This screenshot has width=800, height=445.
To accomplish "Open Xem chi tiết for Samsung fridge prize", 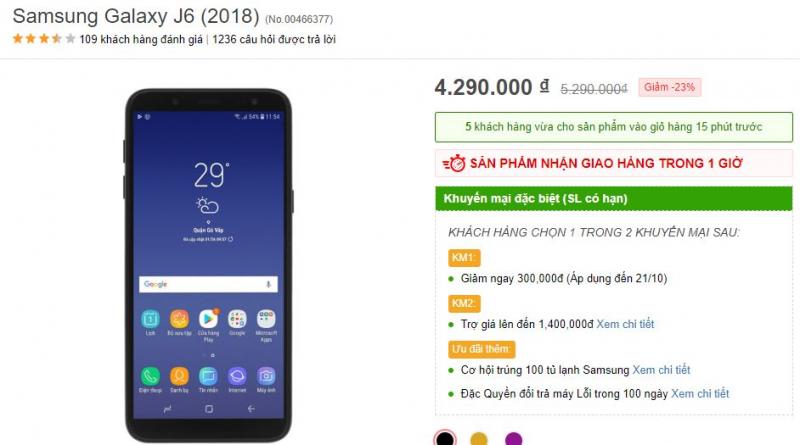I will [x=661, y=370].
